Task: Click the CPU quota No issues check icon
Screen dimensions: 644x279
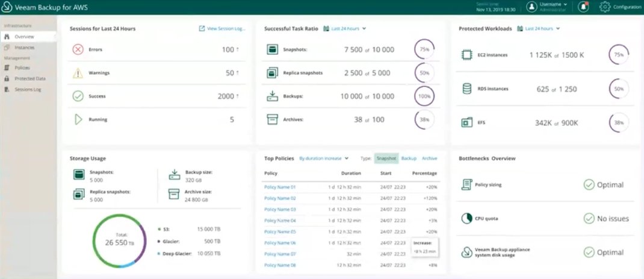Action: click(589, 219)
